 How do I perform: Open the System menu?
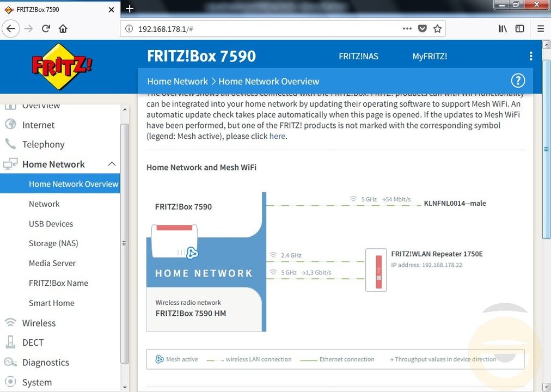[37, 382]
